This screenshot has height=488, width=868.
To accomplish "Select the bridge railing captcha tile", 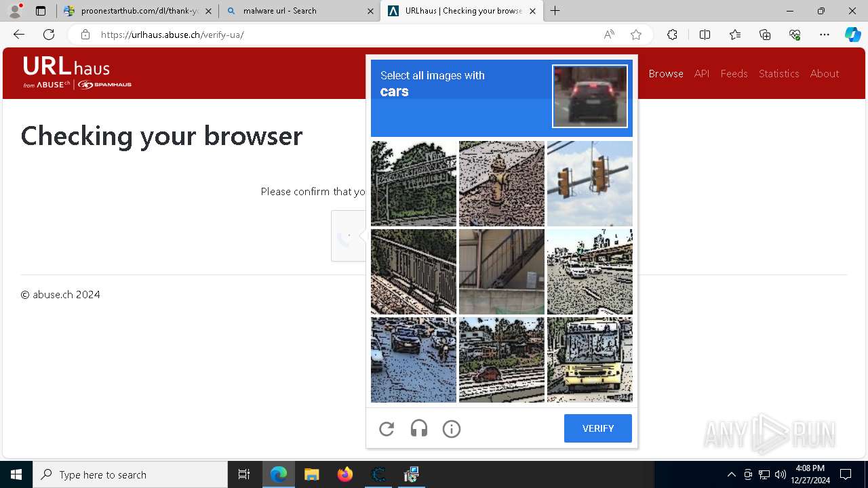I will click(x=414, y=272).
